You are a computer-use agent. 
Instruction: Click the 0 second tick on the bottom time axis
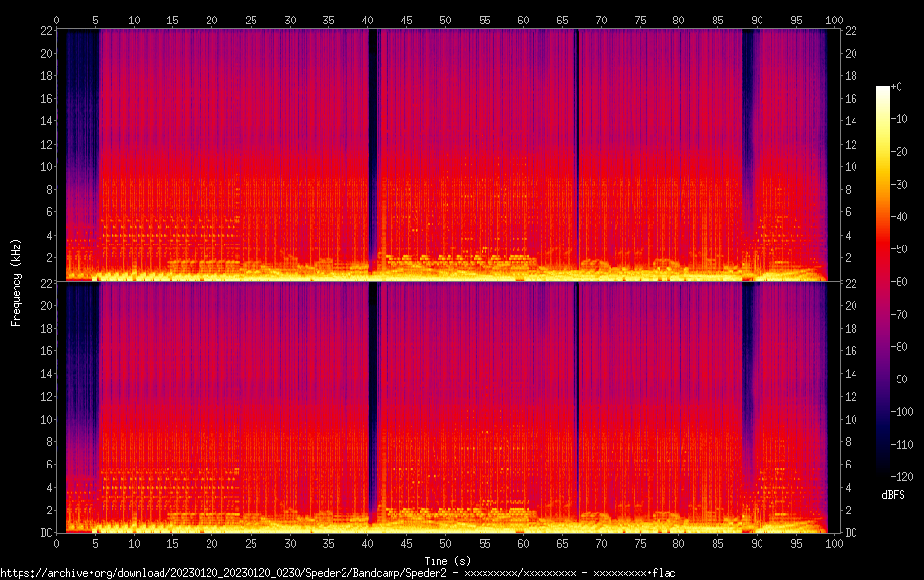click(57, 544)
